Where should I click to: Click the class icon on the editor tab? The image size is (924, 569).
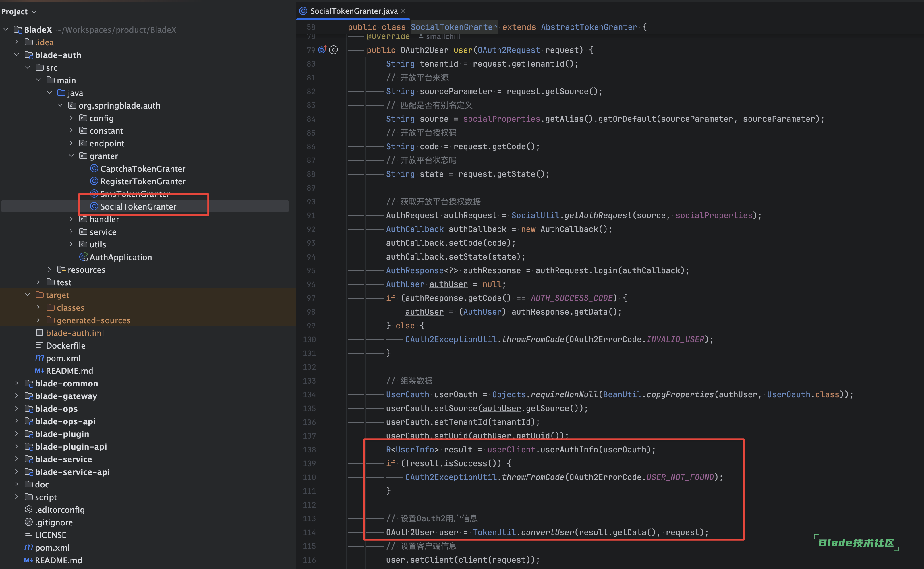(x=304, y=11)
